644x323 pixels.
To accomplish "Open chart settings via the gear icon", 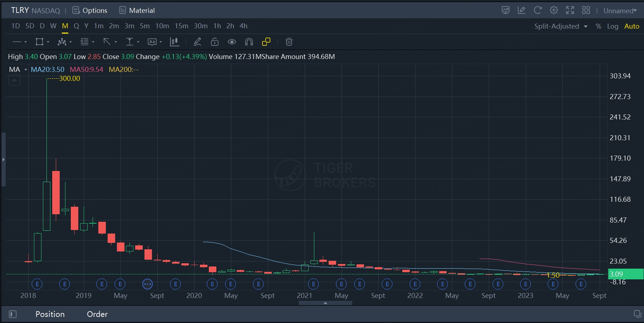I will click(554, 10).
